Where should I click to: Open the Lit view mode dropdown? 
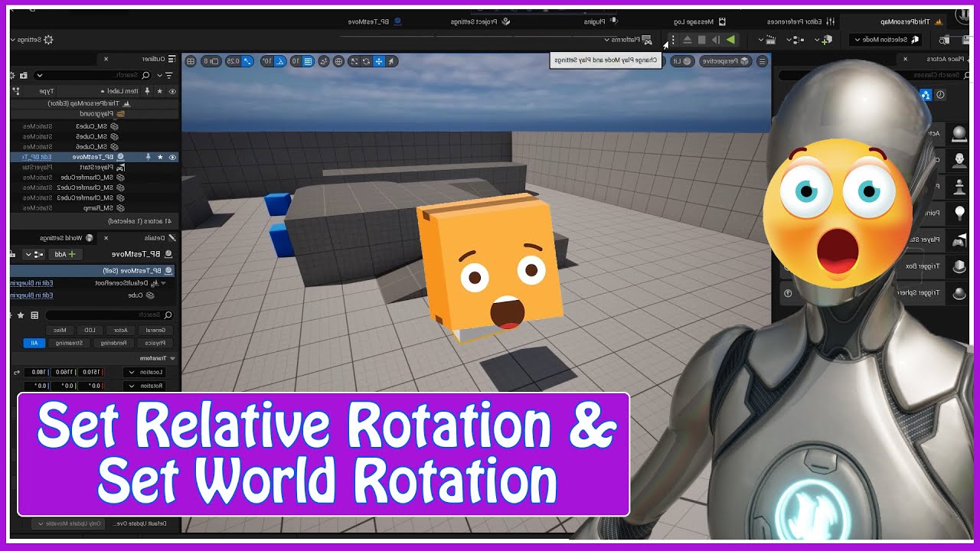pyautogui.click(x=681, y=61)
